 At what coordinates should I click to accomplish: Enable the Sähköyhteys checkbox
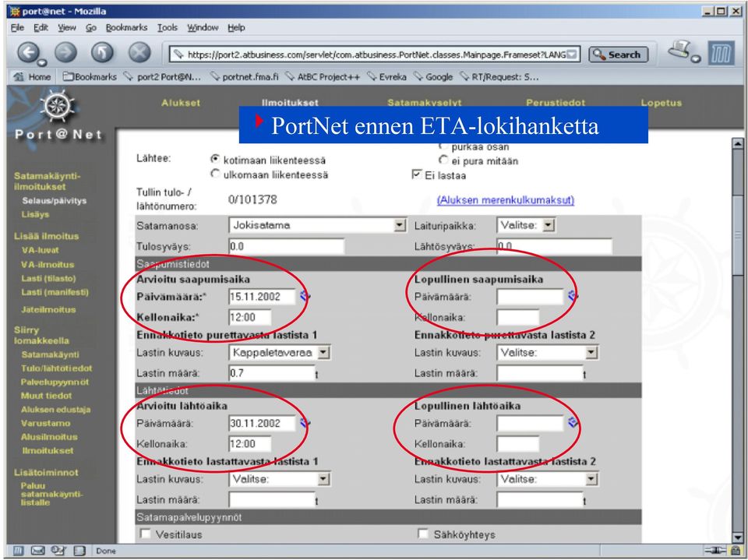pos(423,534)
